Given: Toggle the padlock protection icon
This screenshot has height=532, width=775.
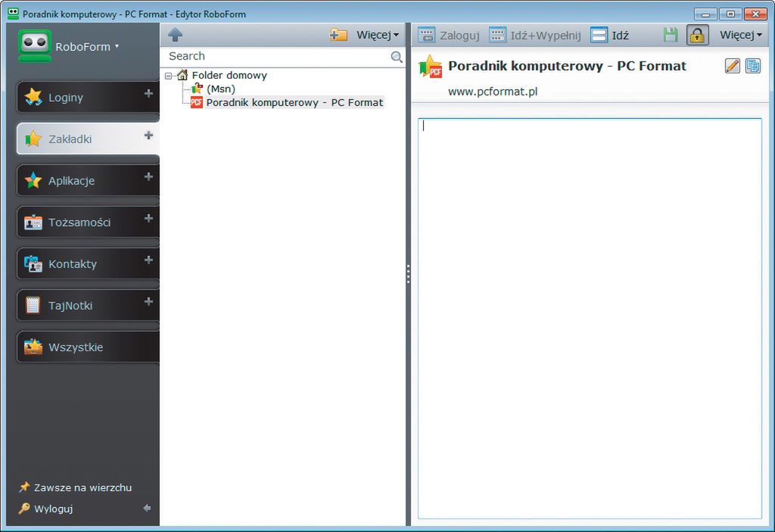Looking at the screenshot, I should [x=697, y=35].
